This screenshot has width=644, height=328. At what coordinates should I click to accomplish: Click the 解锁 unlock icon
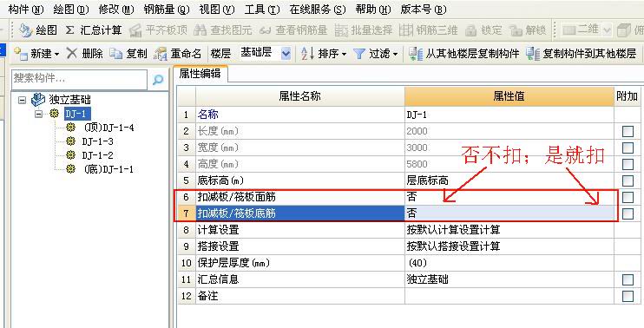point(515,30)
